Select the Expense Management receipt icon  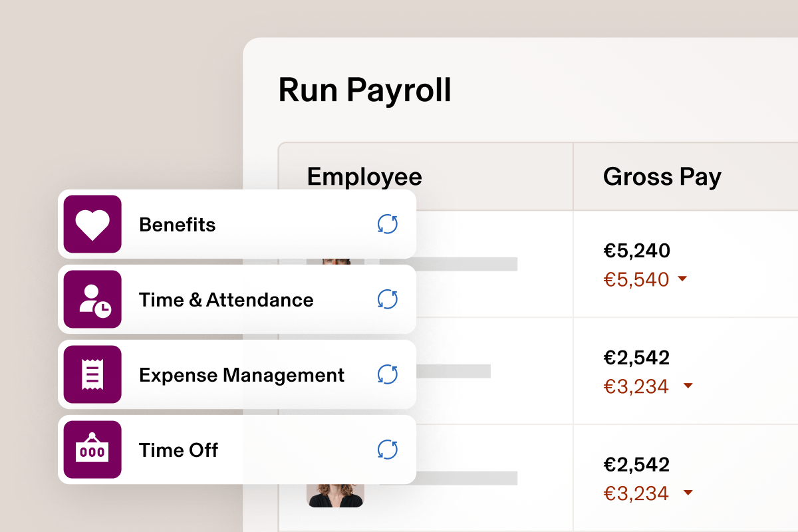click(92, 374)
